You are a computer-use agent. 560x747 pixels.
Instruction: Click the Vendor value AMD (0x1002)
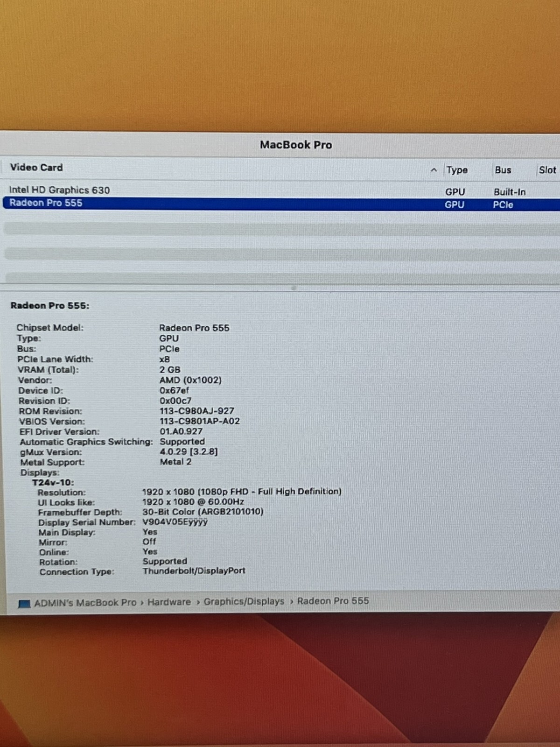pyautogui.click(x=190, y=380)
